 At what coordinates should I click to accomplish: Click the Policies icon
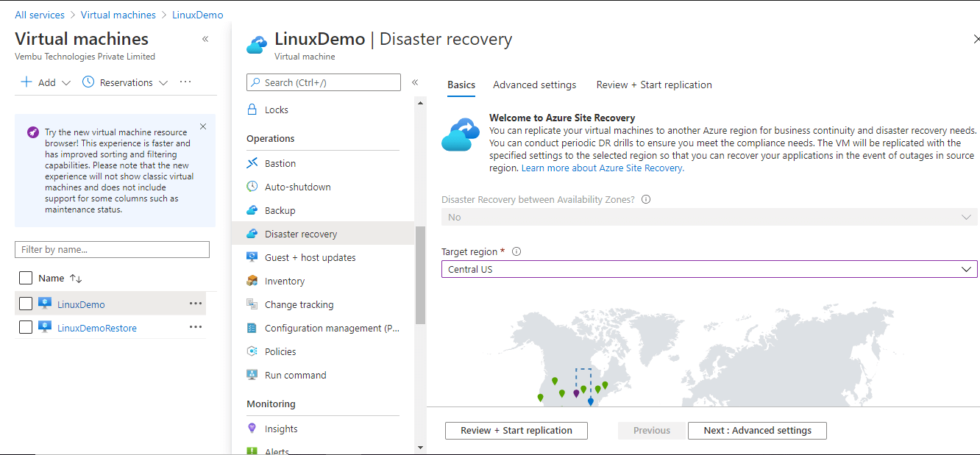click(252, 351)
